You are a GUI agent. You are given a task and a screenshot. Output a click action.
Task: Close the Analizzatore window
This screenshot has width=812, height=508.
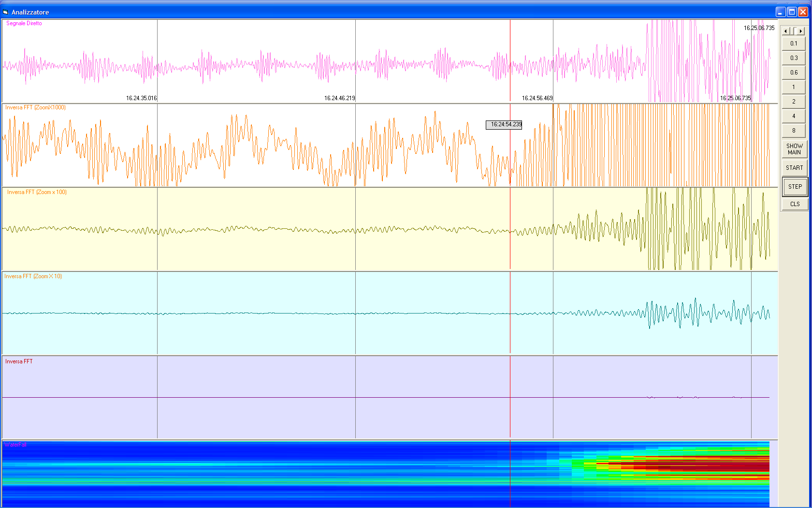[803, 12]
